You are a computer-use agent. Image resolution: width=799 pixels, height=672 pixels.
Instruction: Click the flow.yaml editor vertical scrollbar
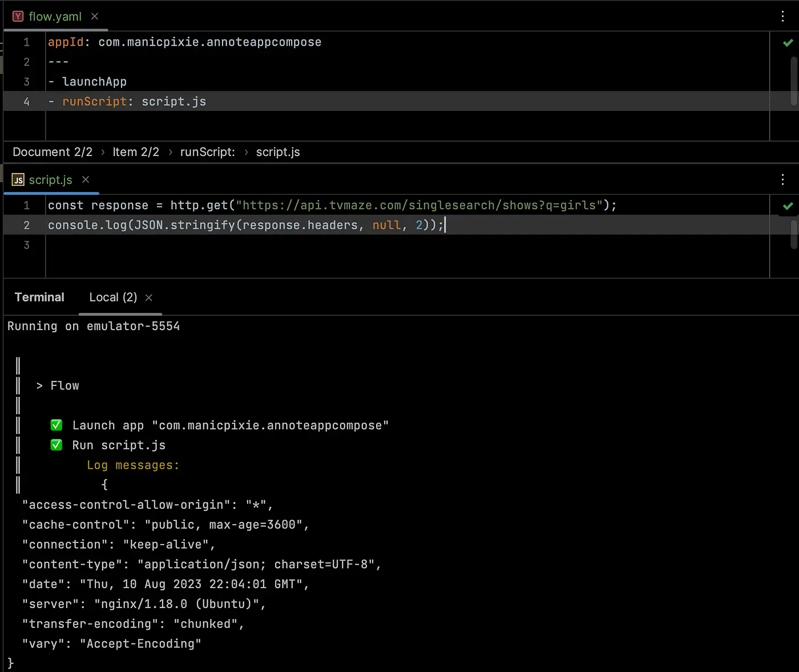(x=793, y=80)
